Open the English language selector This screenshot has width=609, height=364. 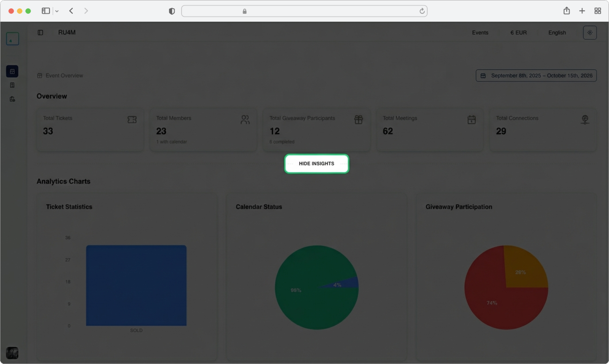coord(557,33)
